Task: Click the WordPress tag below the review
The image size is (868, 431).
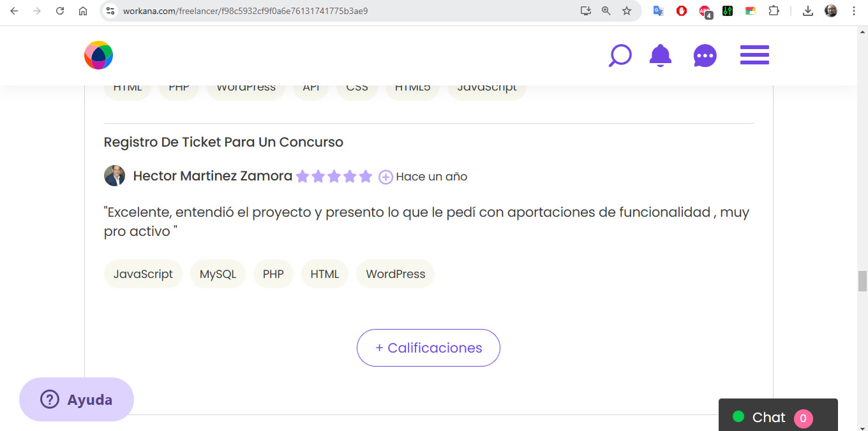Action: click(x=395, y=274)
